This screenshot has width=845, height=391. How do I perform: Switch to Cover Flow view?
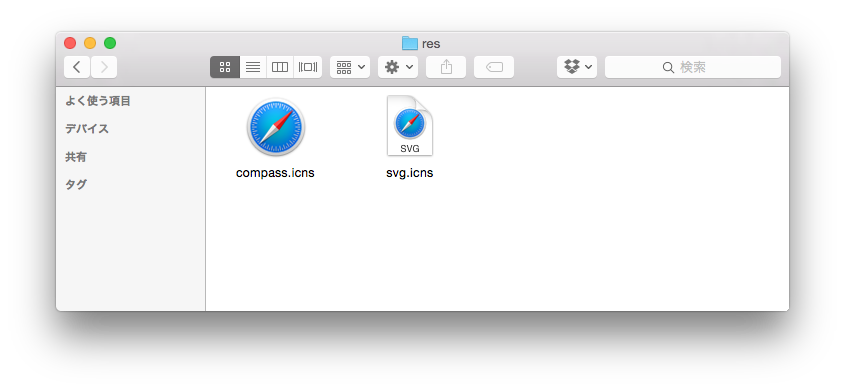click(308, 67)
